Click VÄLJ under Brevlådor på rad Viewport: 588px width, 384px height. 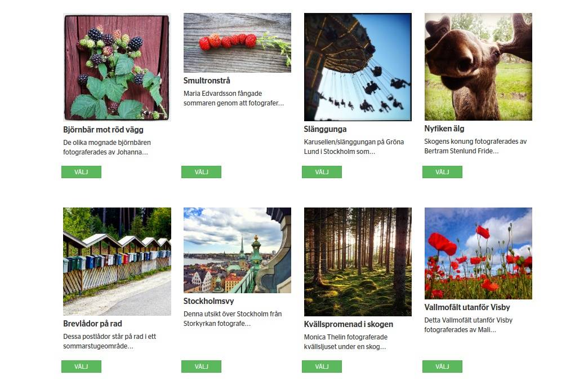(81, 367)
